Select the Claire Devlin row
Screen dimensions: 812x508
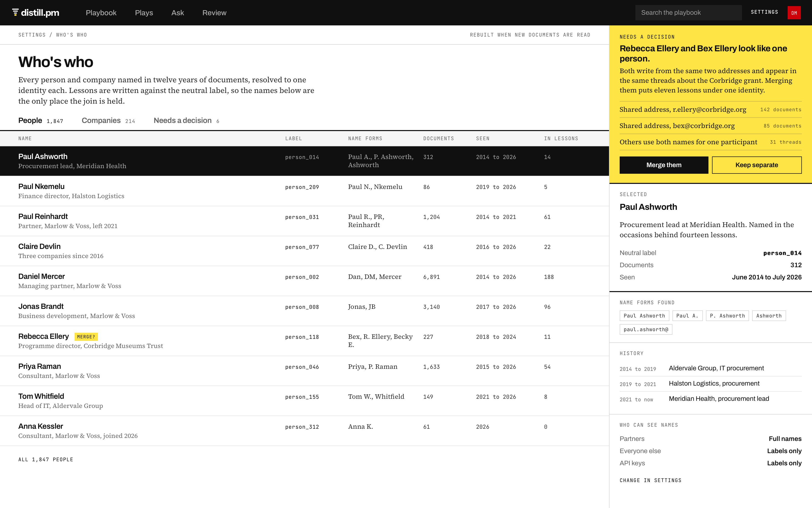[304, 251]
